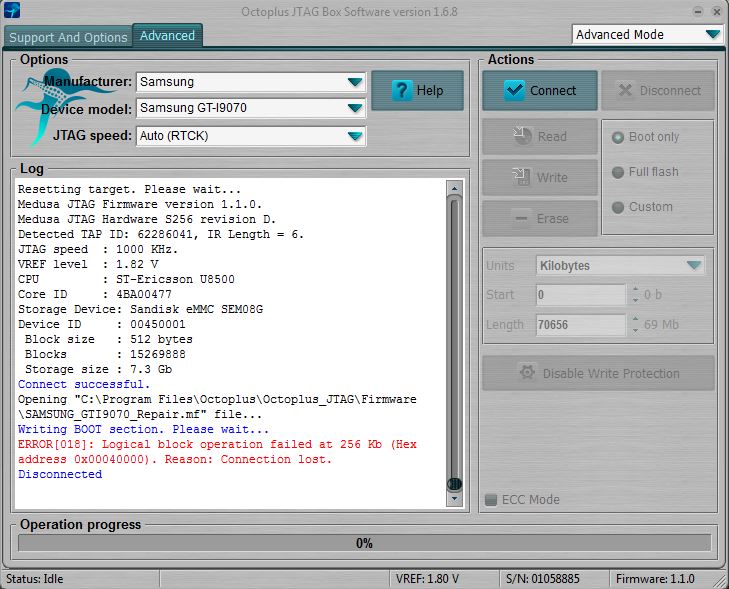
Task: Click the 'Storage Device: Sandisk eMMC' log line
Action: pyautogui.click(x=140, y=309)
